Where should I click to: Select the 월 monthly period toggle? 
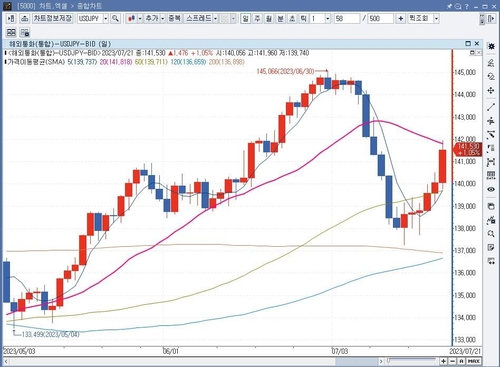tap(269, 18)
